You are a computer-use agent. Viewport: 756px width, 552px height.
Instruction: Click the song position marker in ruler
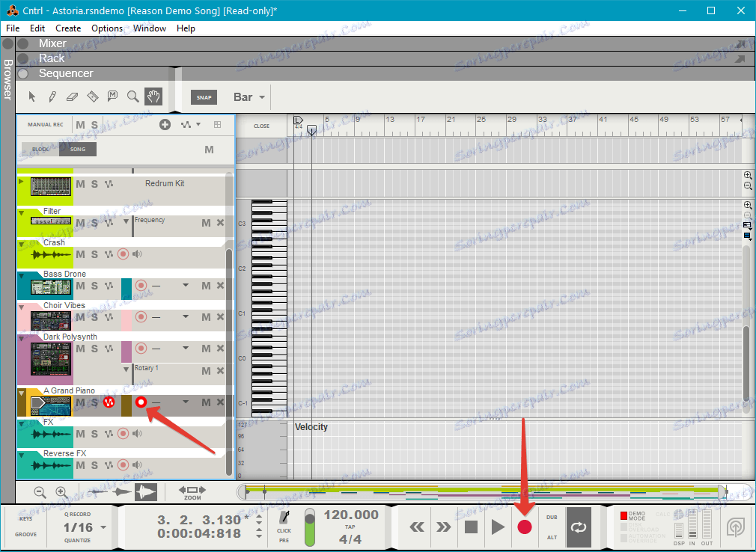pos(311,130)
